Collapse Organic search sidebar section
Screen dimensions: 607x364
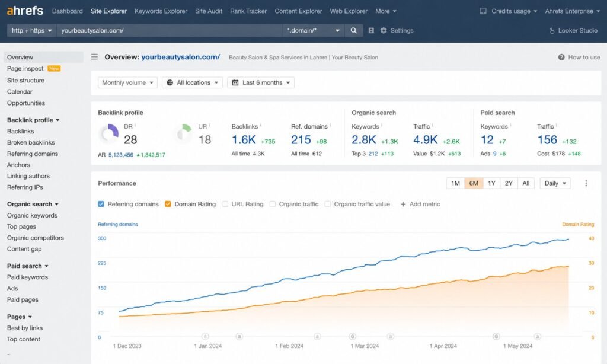point(33,204)
